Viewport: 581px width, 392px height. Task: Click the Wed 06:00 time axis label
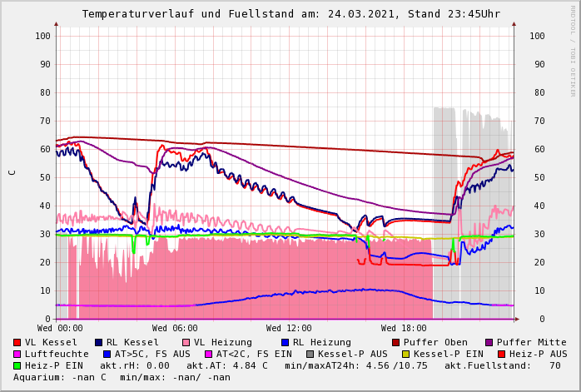175,328
